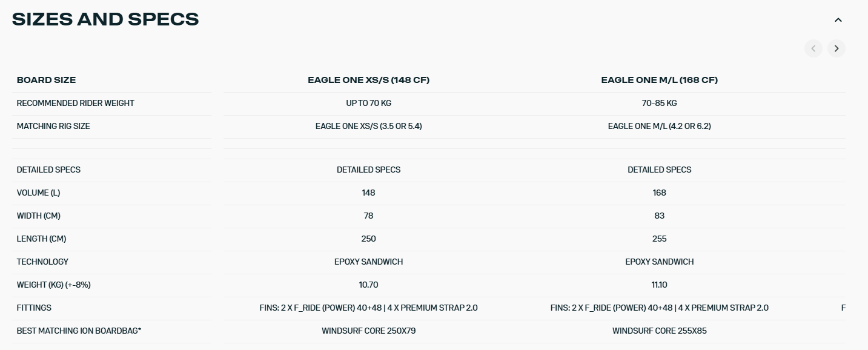Click the Sizes and Specs heading
This screenshot has width=868, height=350.
click(105, 19)
